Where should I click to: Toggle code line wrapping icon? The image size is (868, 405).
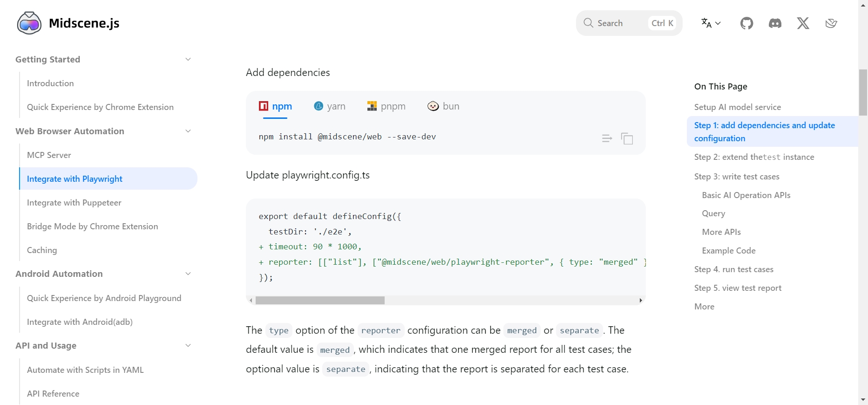[607, 138]
